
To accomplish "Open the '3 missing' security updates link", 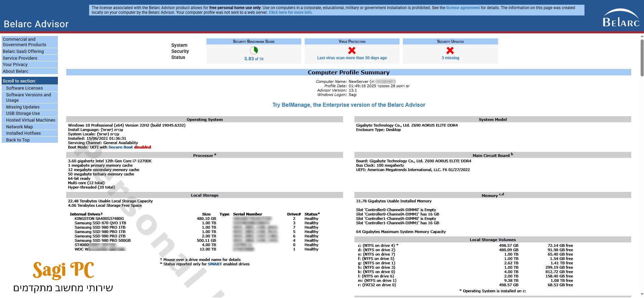I will (450, 58).
